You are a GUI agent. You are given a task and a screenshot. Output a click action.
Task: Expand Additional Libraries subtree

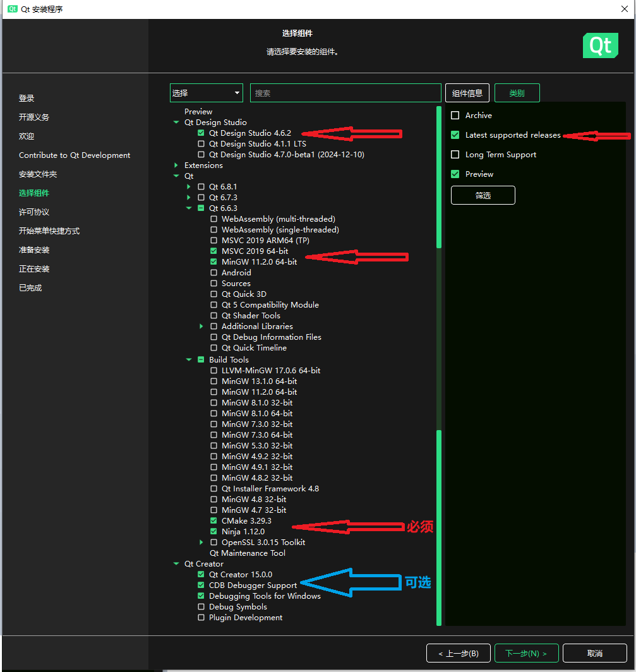201,326
